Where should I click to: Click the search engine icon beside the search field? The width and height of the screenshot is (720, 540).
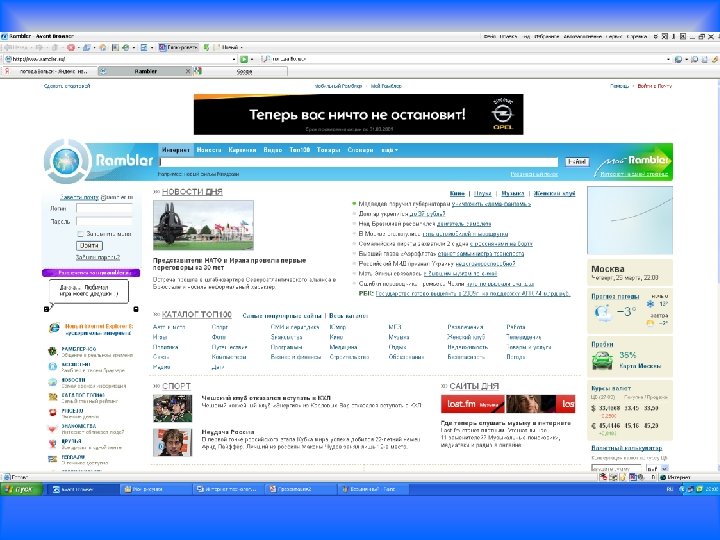pyautogui.click(x=265, y=59)
